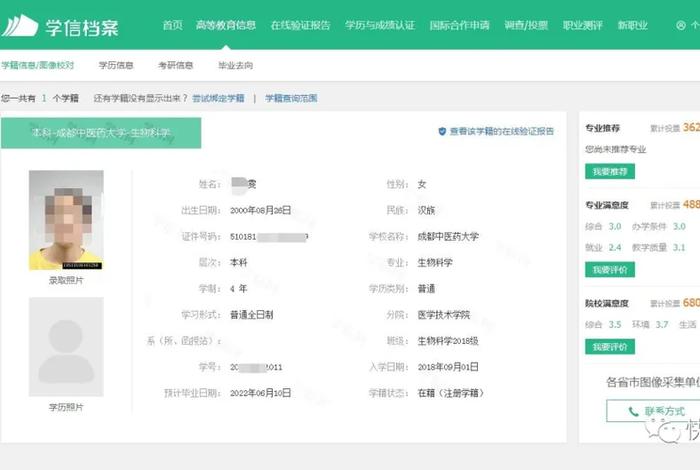Open 国际合作申请 navigation item

click(x=459, y=25)
